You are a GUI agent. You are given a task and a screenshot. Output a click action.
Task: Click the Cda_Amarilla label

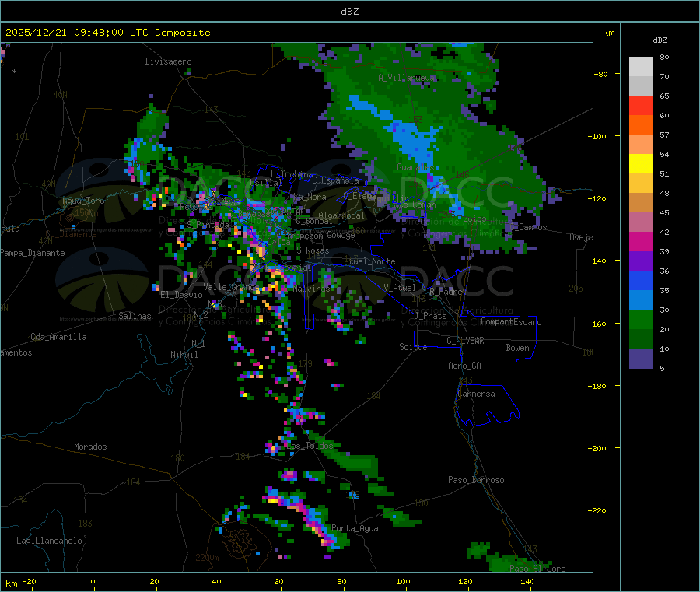[58, 337]
